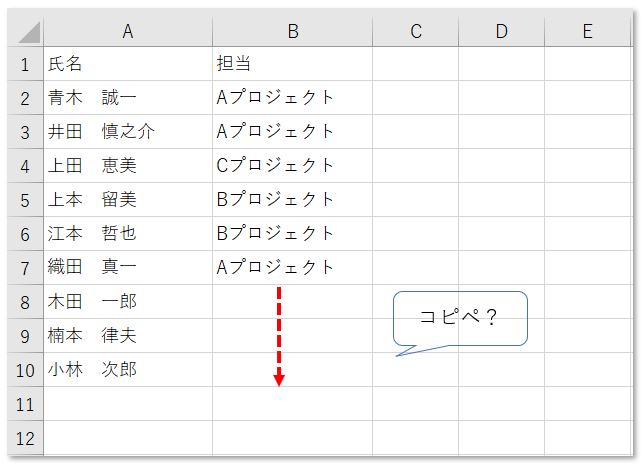Select cell containing 小林 次郎
The height and width of the screenshot is (466, 644).
tap(127, 369)
